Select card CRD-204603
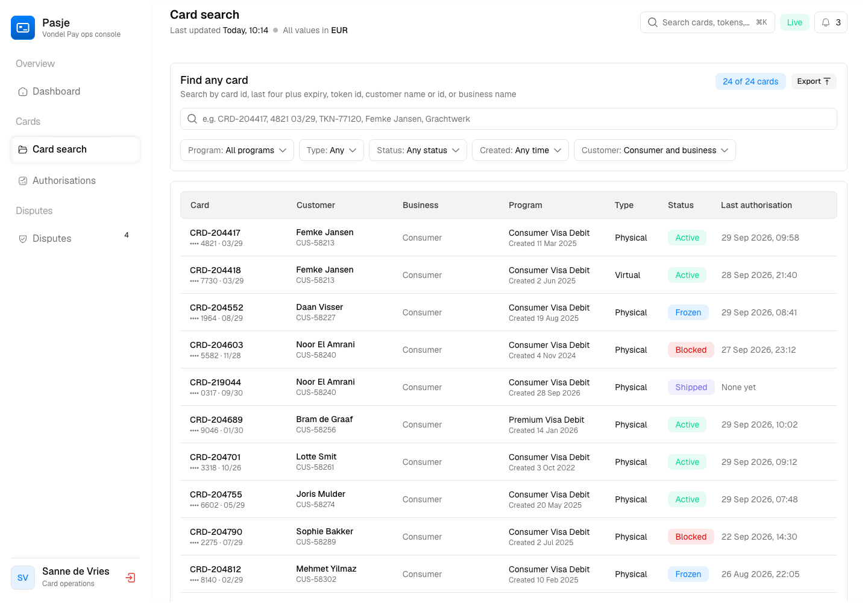 tap(216, 345)
